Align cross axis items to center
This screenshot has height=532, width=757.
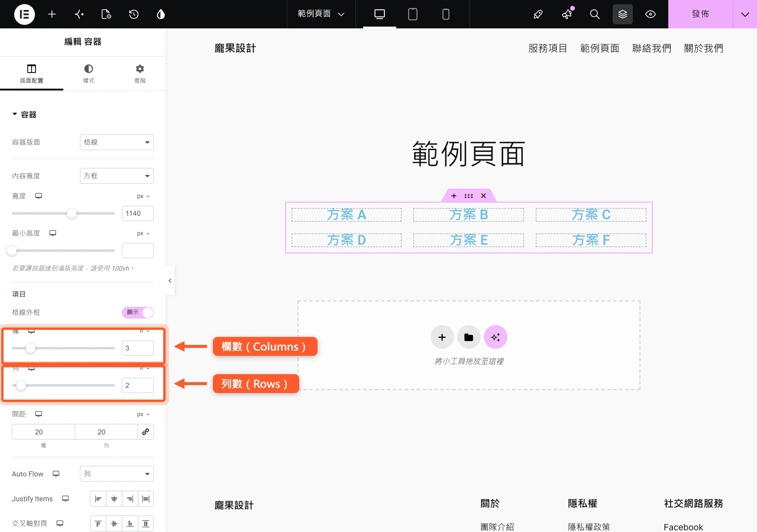[114, 523]
